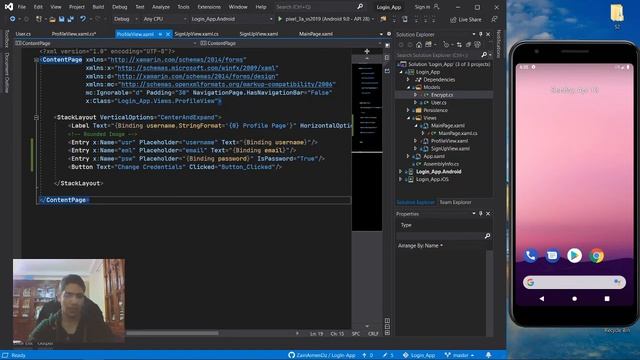Viewport: 640px width, 360px height.
Task: Open the File menu
Action: tap(22, 7)
